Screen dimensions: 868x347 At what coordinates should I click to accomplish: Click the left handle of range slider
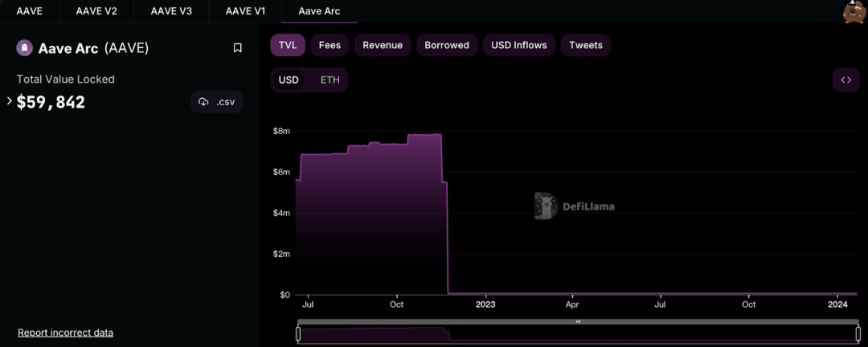(x=298, y=333)
